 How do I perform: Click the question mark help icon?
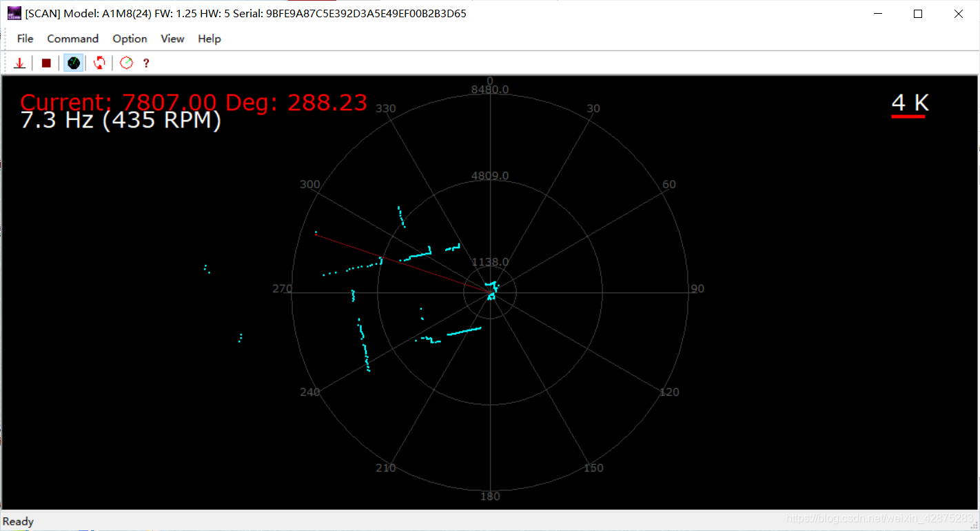pos(146,63)
